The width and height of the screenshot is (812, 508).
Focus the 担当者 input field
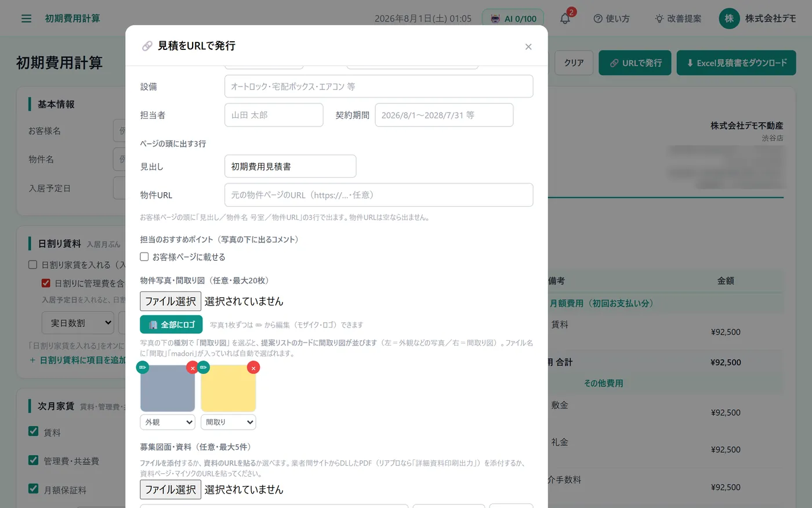(274, 115)
